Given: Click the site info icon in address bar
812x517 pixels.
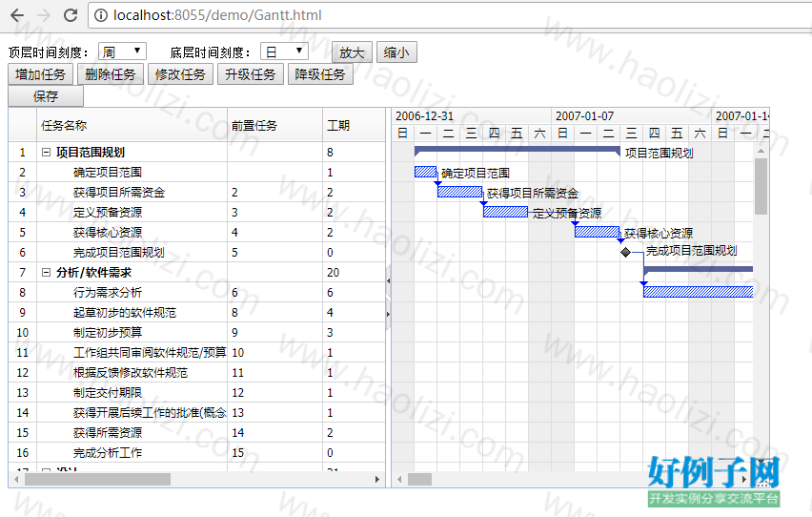Looking at the screenshot, I should coord(100,15).
